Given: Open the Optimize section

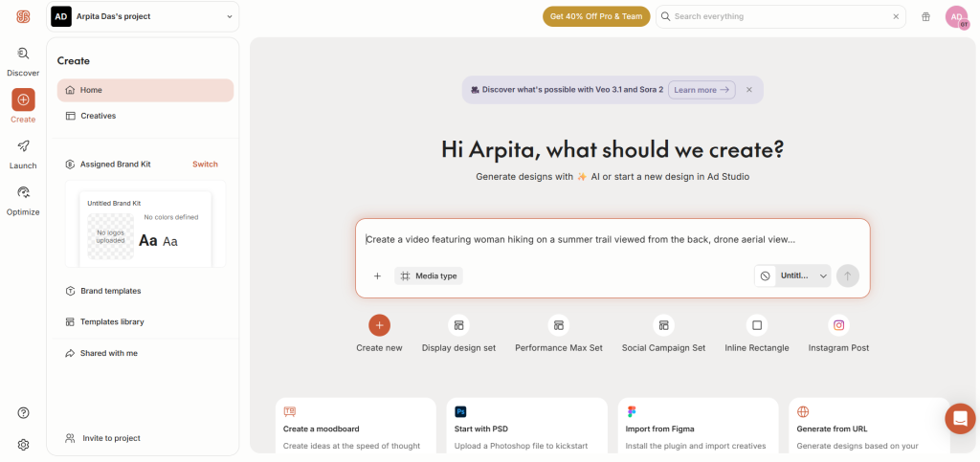Looking at the screenshot, I should [x=23, y=201].
